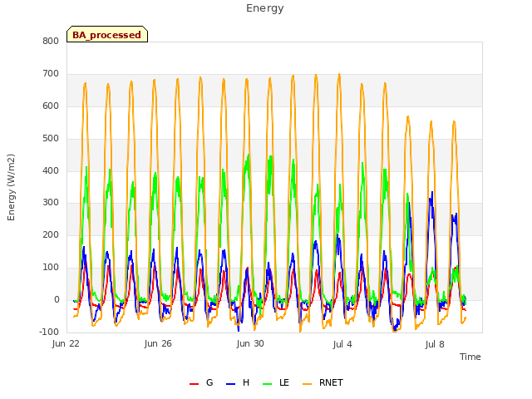Image resolution: width=532 pixels, height=399 pixels.
Task: Click the 100 y-axis tick label
Action: click(51, 268)
